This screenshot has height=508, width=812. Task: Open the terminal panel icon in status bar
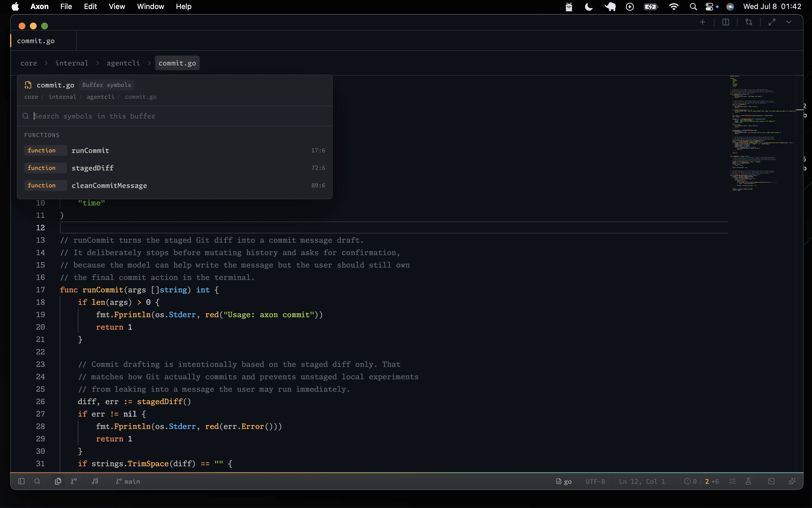pos(771,481)
